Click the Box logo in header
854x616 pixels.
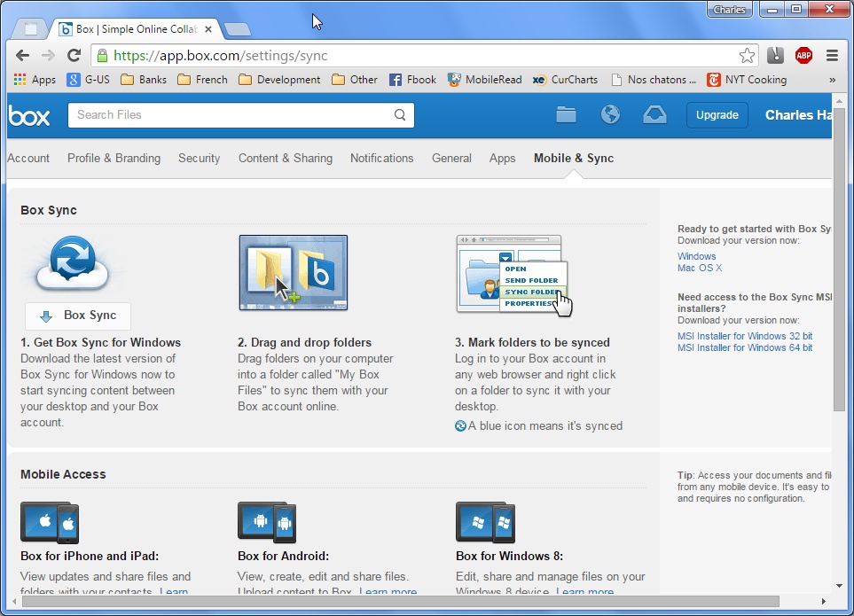point(29,116)
